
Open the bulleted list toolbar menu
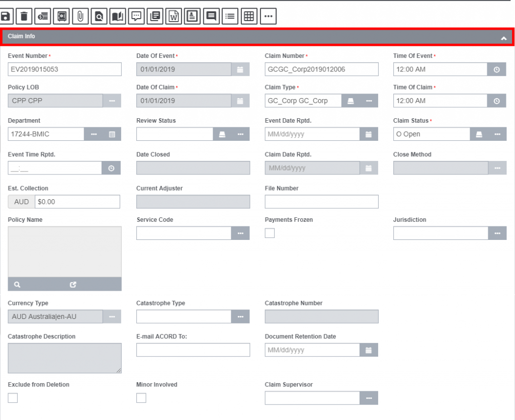(229, 16)
